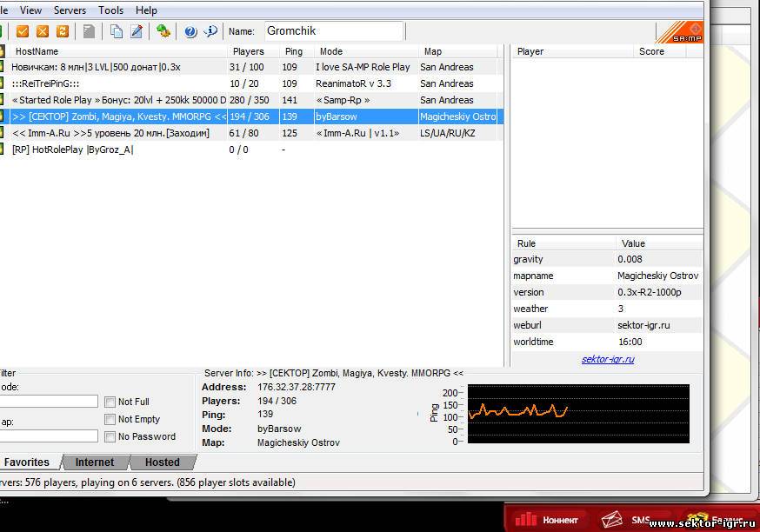Click the Коннект button in background window
Screen dimensions: 760x532
pyautogui.click(x=546, y=520)
